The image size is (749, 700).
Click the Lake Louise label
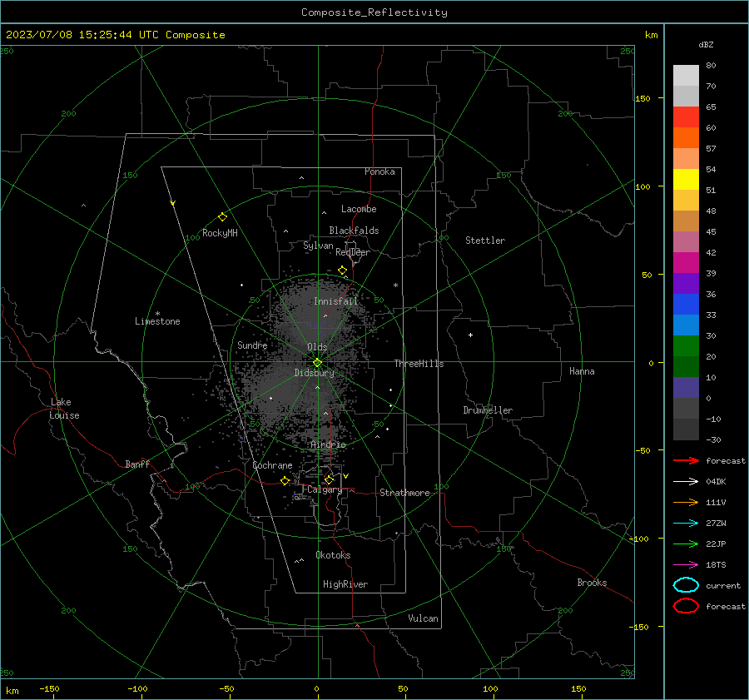[x=64, y=409]
